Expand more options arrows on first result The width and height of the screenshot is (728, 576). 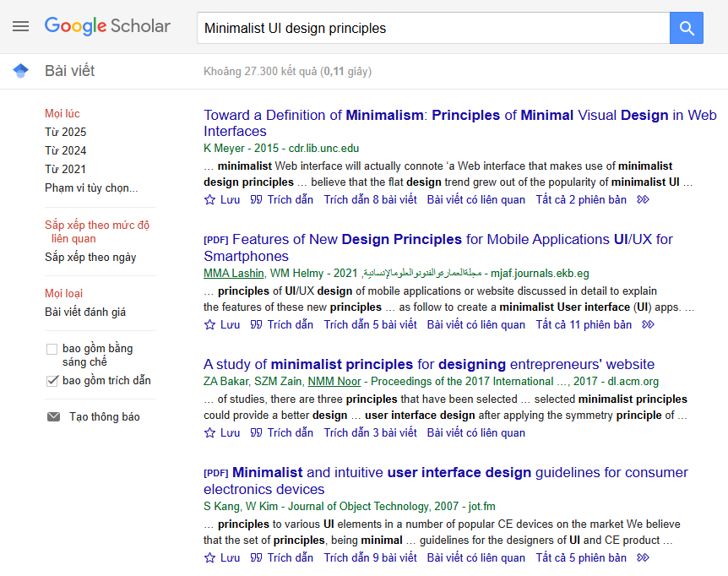click(x=644, y=200)
